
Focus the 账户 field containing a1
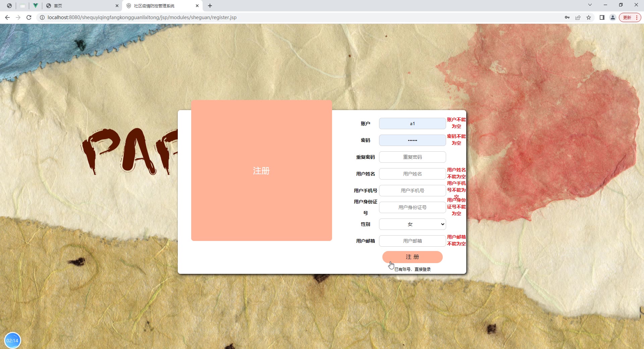coord(412,123)
